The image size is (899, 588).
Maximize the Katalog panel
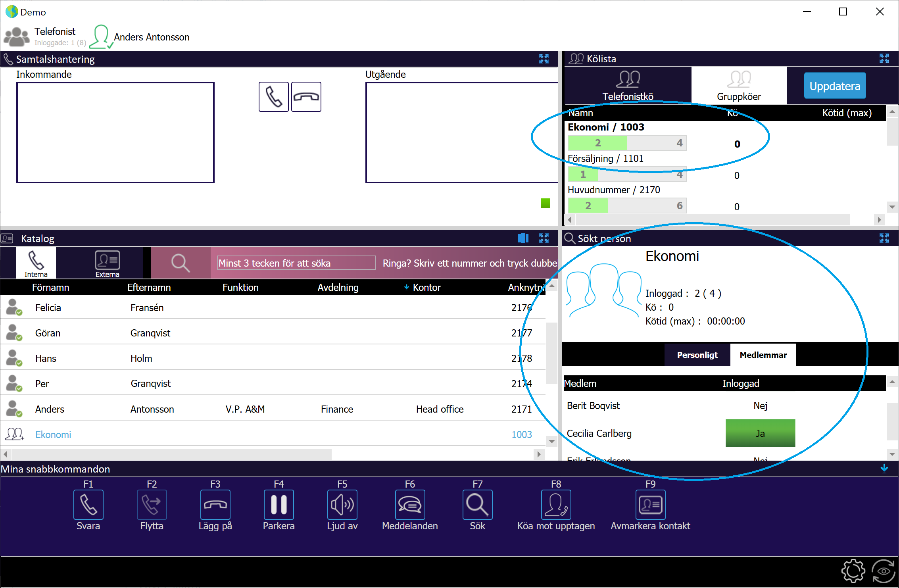[544, 238]
